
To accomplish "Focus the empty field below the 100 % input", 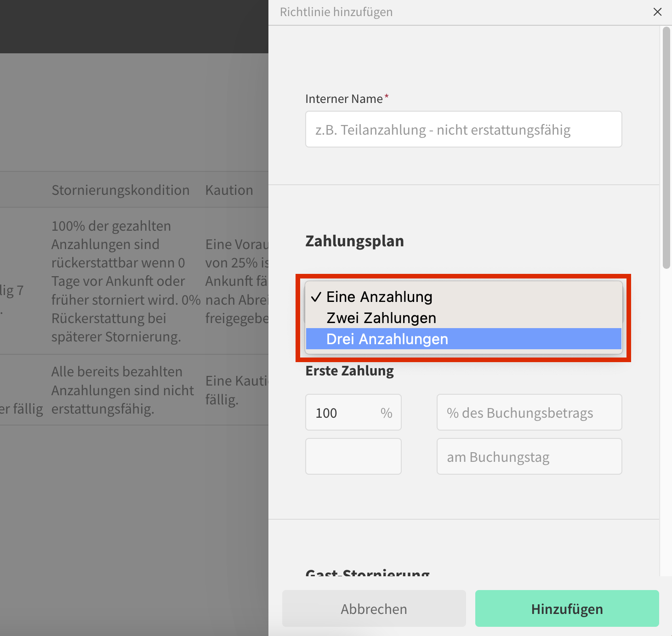I will 353,457.
